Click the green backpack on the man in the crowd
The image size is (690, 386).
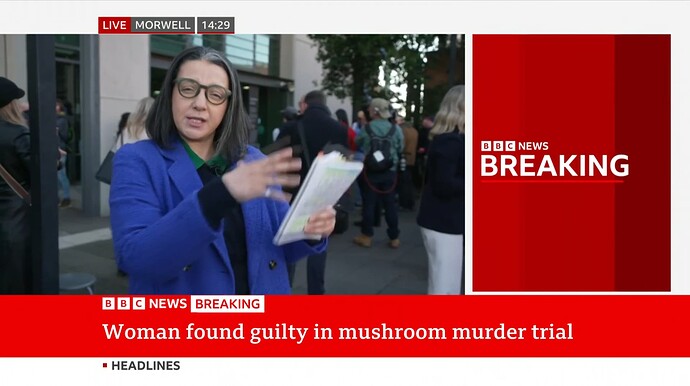click(379, 150)
